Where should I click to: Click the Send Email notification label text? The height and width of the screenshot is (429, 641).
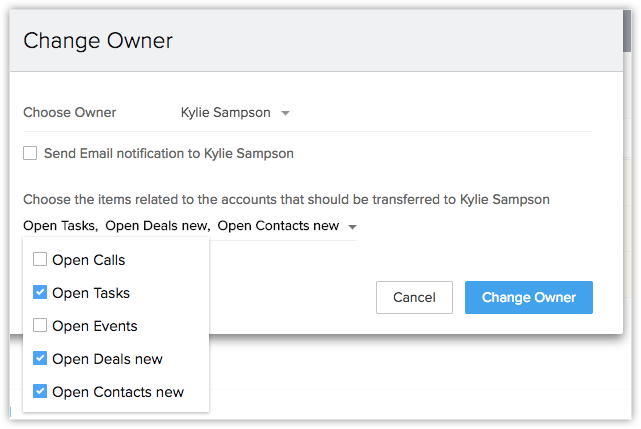click(x=168, y=153)
